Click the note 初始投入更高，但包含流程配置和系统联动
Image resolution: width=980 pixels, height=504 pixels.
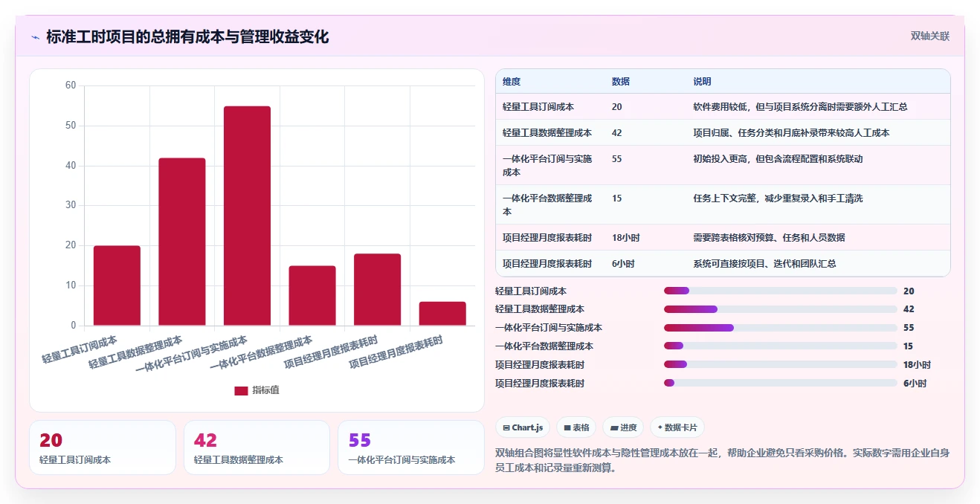(x=778, y=159)
